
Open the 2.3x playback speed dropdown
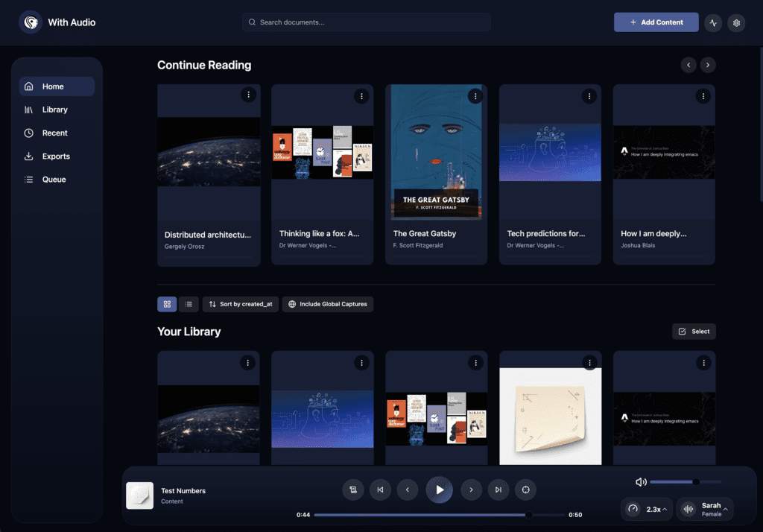[x=647, y=509]
